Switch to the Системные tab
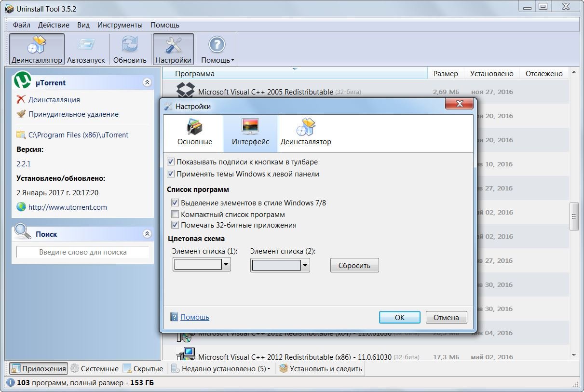This screenshot has width=584, height=392. point(95,369)
